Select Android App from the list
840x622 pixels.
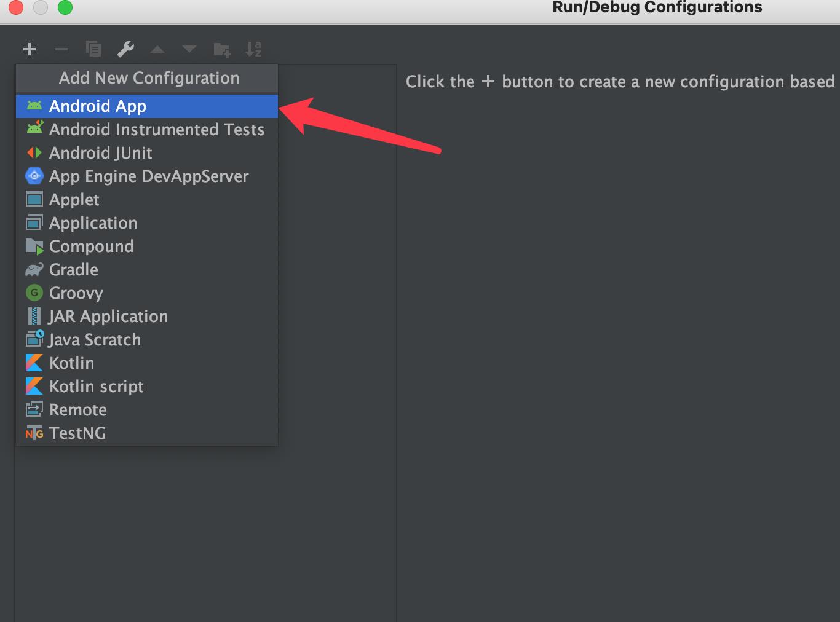147,106
